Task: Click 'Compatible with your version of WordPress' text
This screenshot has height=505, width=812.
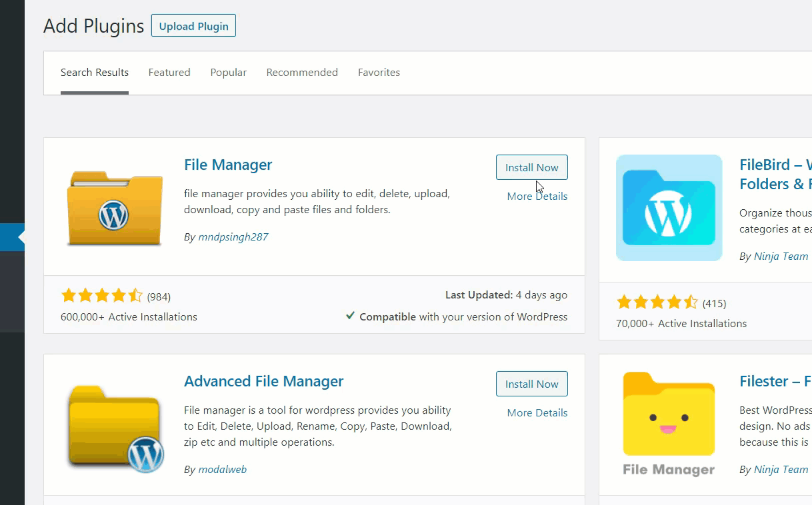Action: click(x=463, y=317)
